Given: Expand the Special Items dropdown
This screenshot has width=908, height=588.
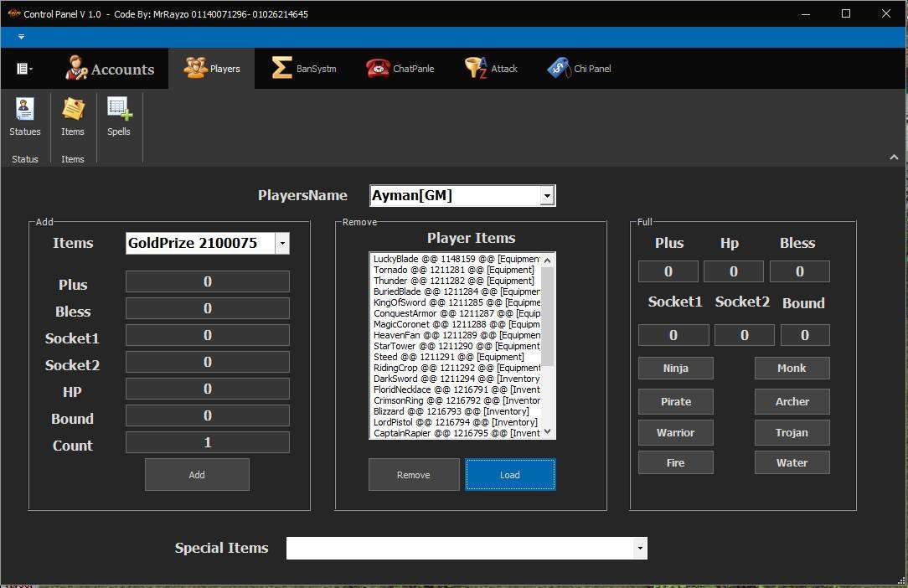Looking at the screenshot, I should [x=640, y=548].
